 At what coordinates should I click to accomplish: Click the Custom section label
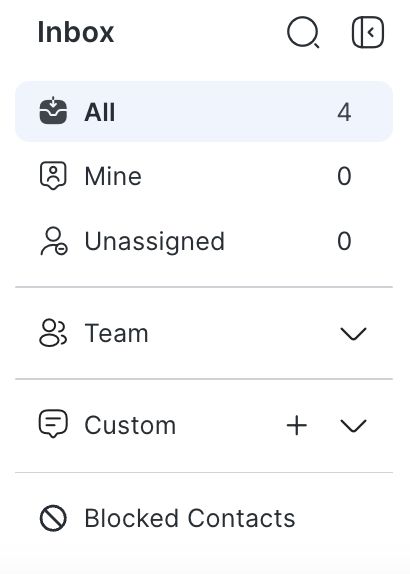(x=130, y=425)
